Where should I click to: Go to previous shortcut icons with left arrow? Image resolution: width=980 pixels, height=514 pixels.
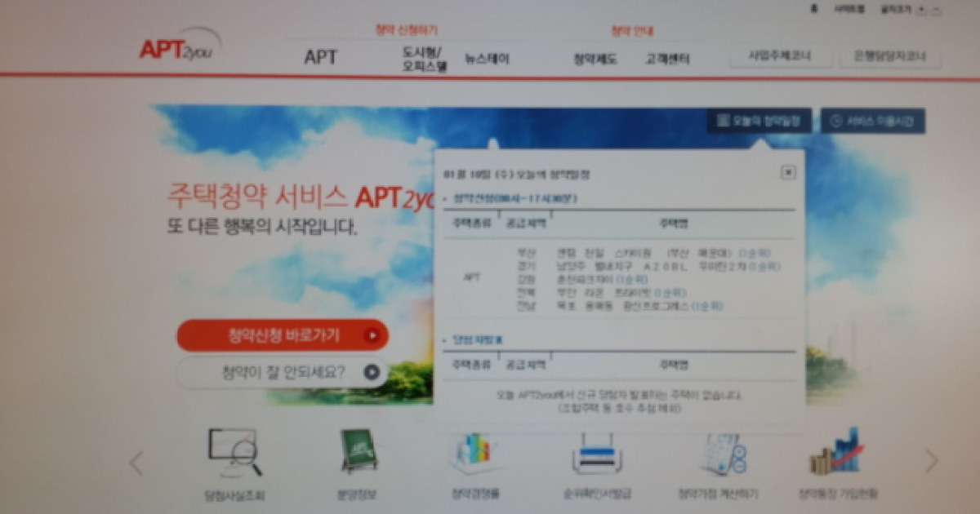point(136,463)
